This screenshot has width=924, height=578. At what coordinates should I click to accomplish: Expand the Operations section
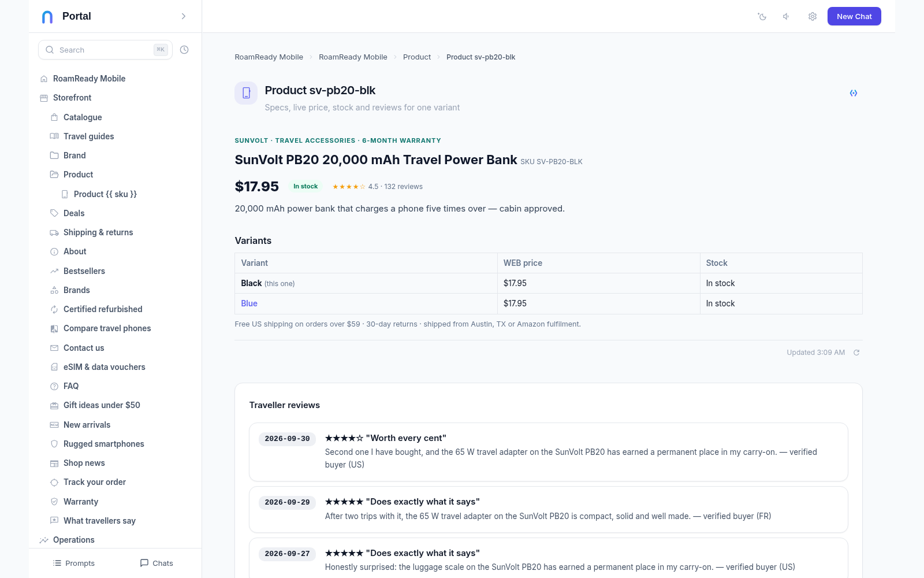coord(74,540)
